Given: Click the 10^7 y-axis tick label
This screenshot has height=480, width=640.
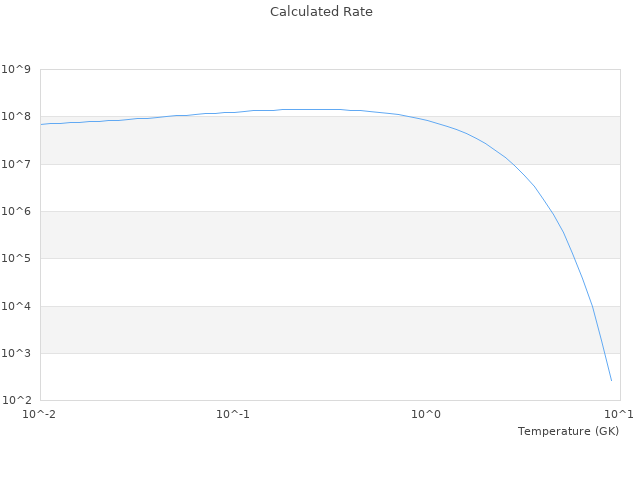Looking at the screenshot, I should pos(17,164).
